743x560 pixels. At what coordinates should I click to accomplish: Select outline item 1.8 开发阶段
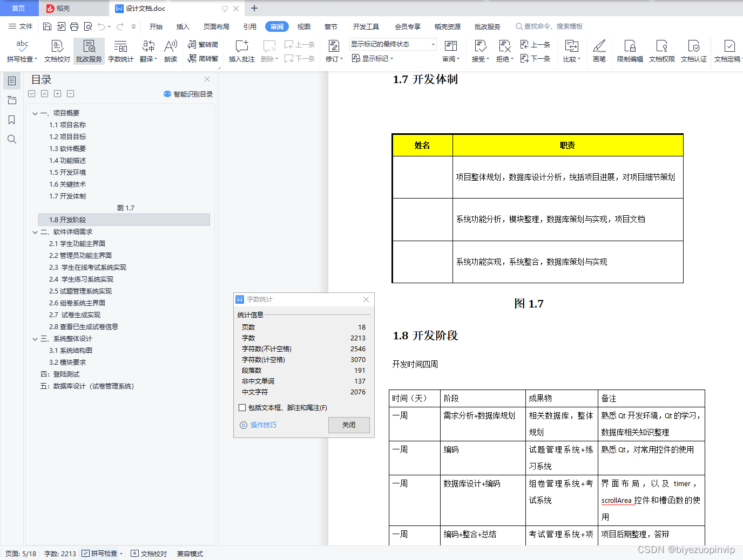[x=124, y=220]
